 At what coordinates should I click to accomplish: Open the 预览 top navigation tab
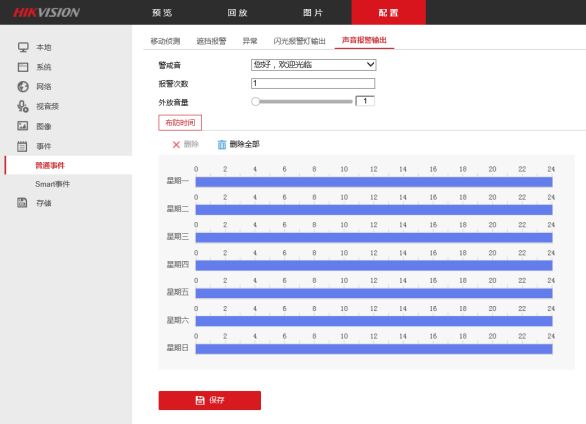(x=162, y=13)
